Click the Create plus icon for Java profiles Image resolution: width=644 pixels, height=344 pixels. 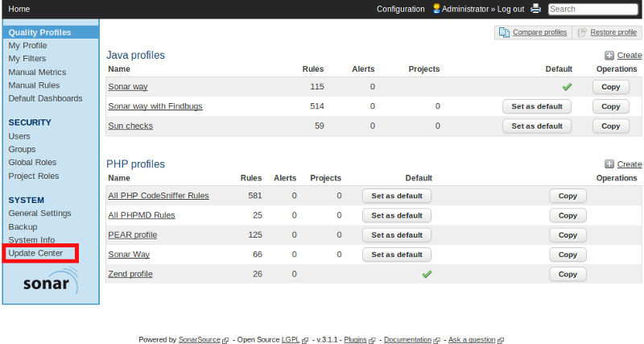coord(609,56)
